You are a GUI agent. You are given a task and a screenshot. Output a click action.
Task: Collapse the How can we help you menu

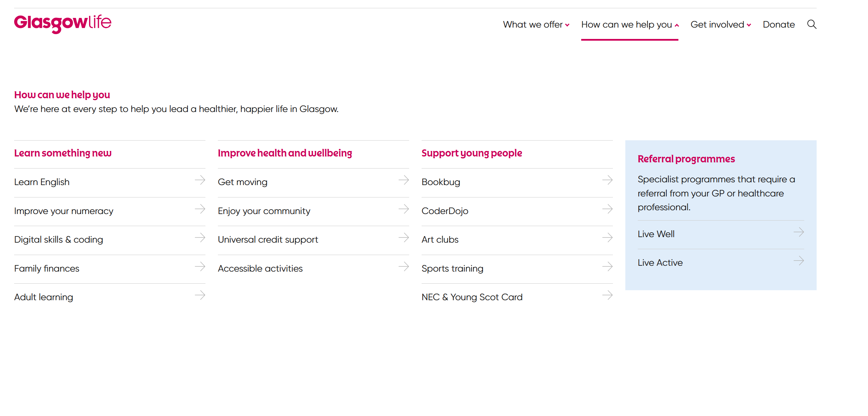pos(629,24)
